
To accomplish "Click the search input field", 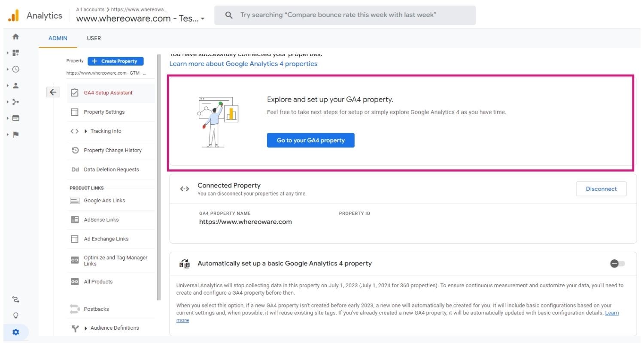I will point(345,15).
